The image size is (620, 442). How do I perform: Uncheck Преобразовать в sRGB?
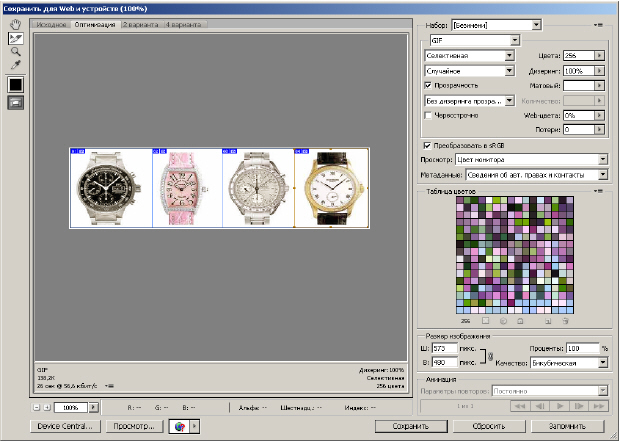coord(429,145)
